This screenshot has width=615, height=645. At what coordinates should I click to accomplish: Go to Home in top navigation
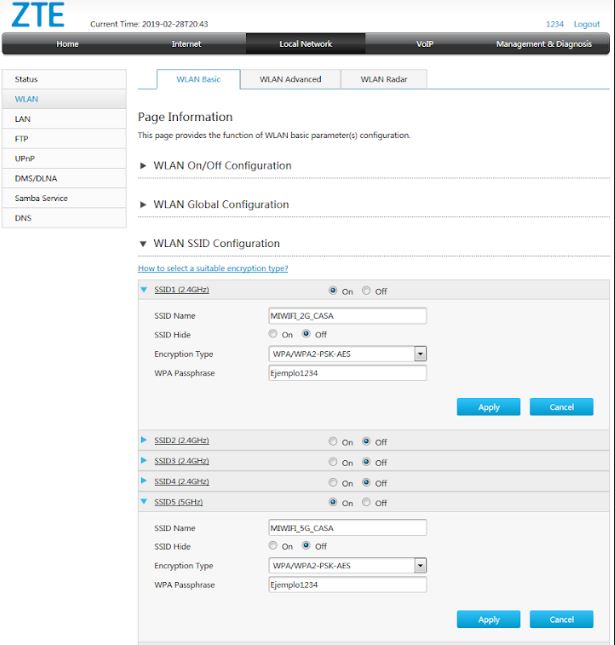click(x=67, y=44)
